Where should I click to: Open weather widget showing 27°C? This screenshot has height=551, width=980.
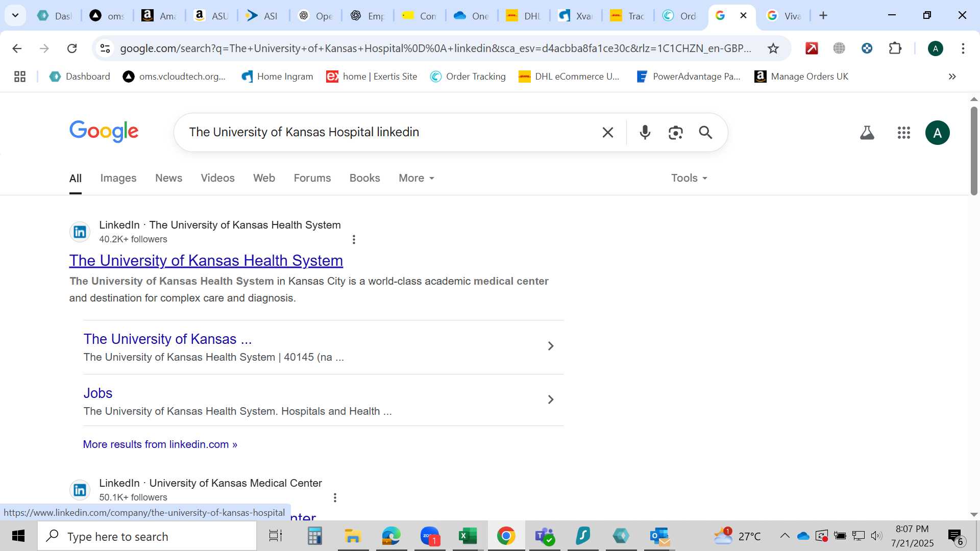(738, 536)
